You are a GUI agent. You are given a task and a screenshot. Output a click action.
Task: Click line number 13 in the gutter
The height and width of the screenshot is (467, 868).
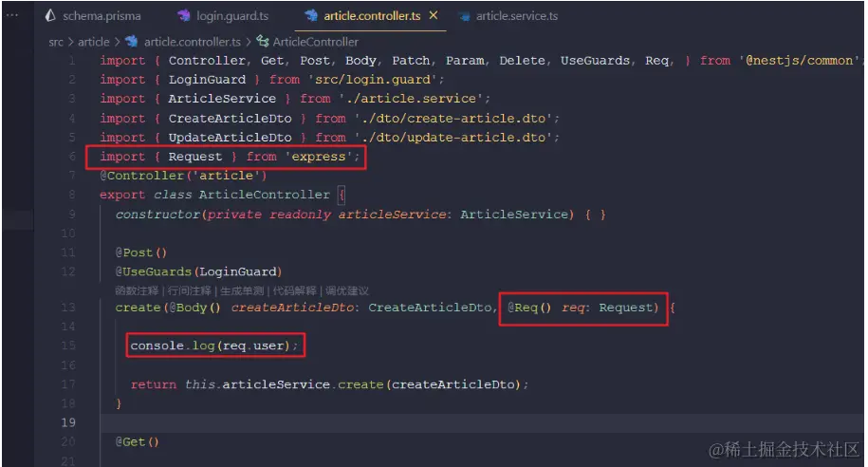tap(68, 308)
